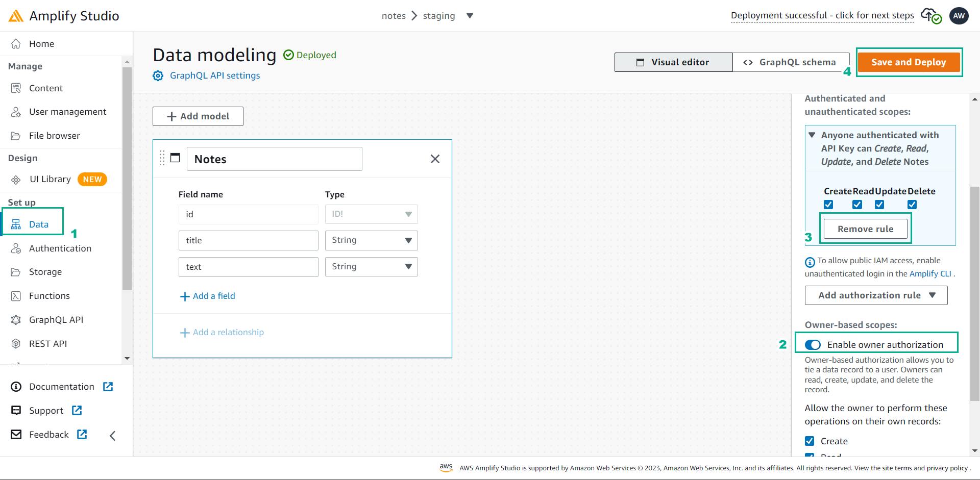Uncheck owner Create operation checkbox
Image resolution: width=980 pixels, height=480 pixels.
pyautogui.click(x=810, y=441)
